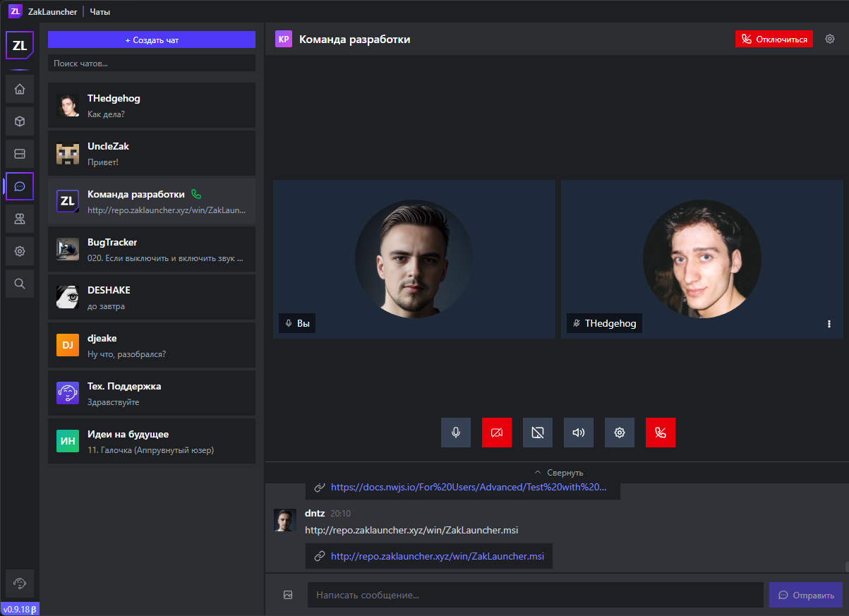Click the support headset icon at bottom left
This screenshot has width=849, height=616.
(x=20, y=584)
